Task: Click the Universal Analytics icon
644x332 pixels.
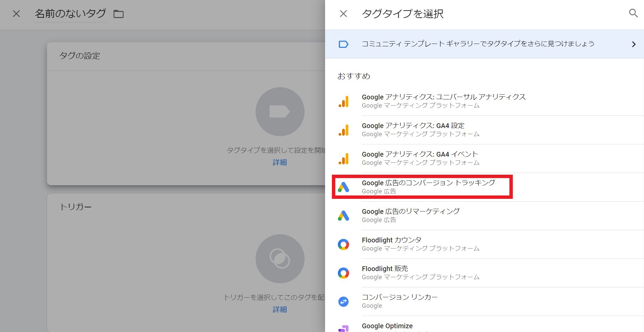Action: point(343,101)
